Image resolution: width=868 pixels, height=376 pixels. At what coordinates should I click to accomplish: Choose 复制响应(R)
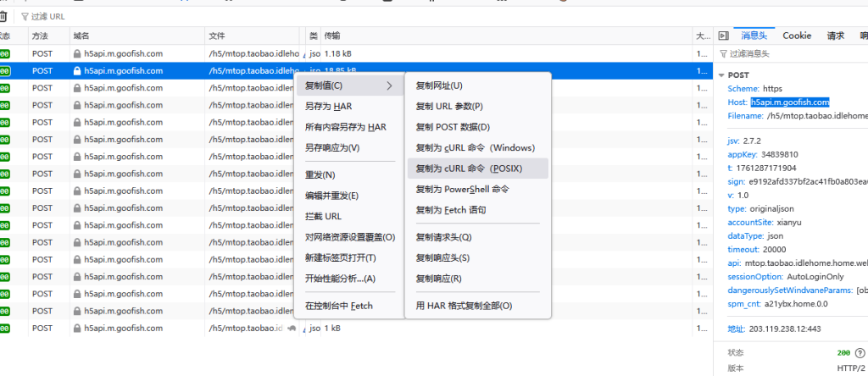coord(478,279)
